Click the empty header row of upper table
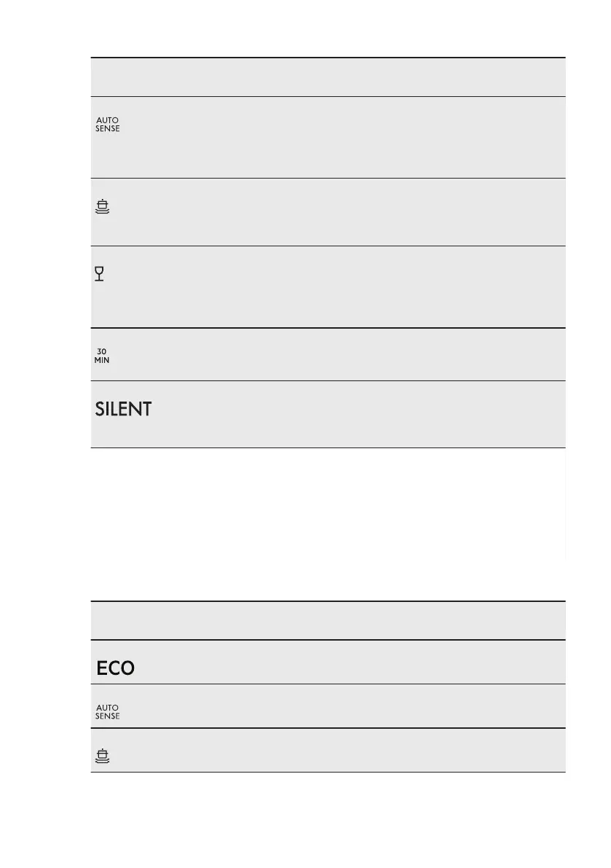The width and height of the screenshot is (611, 868). click(x=328, y=77)
